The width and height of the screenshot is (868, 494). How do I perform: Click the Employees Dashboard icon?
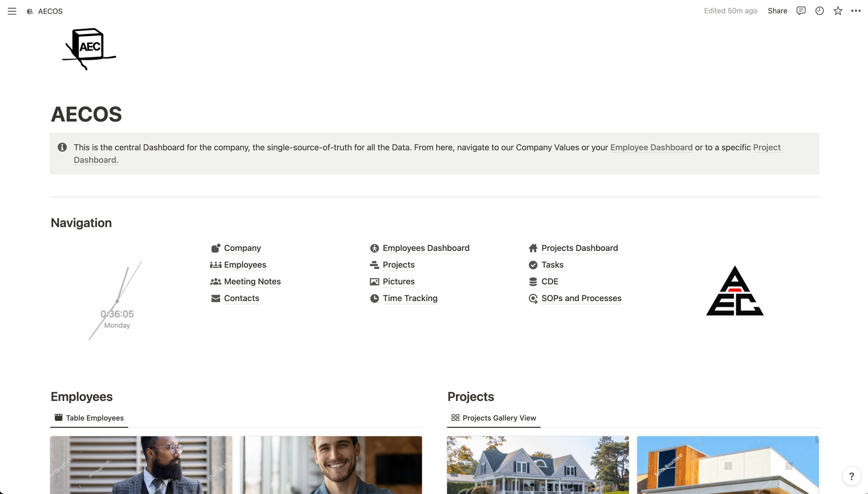pyautogui.click(x=374, y=248)
